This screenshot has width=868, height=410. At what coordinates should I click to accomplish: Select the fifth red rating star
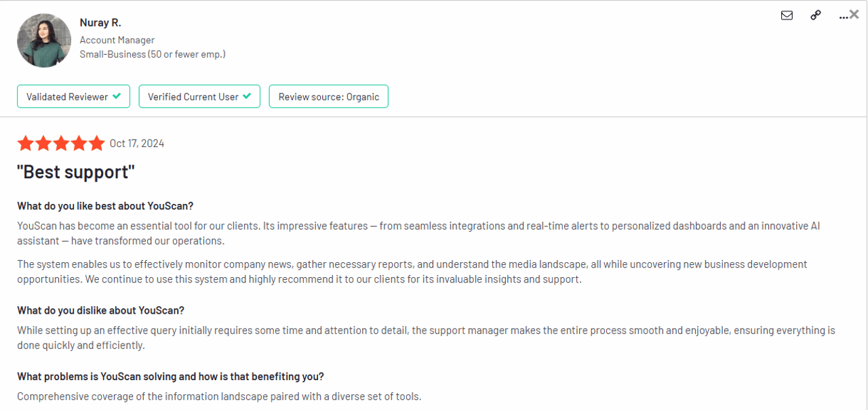[x=97, y=143]
